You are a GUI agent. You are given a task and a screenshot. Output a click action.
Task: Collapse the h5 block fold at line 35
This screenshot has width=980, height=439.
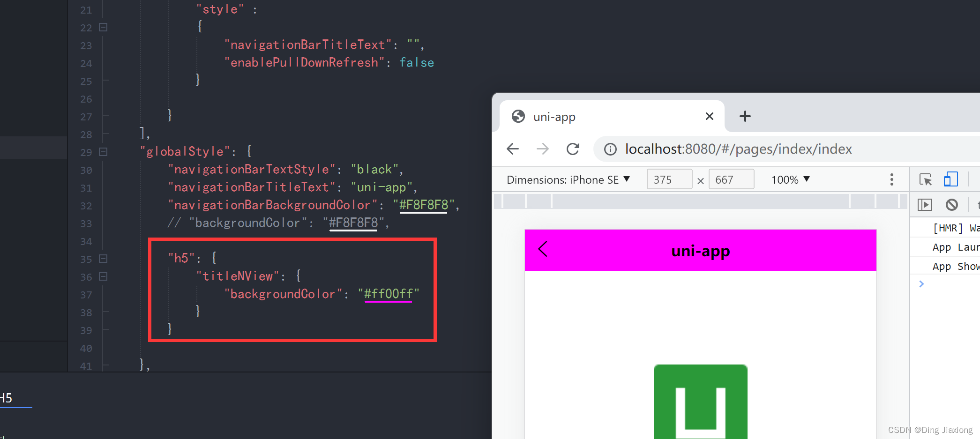[103, 259]
